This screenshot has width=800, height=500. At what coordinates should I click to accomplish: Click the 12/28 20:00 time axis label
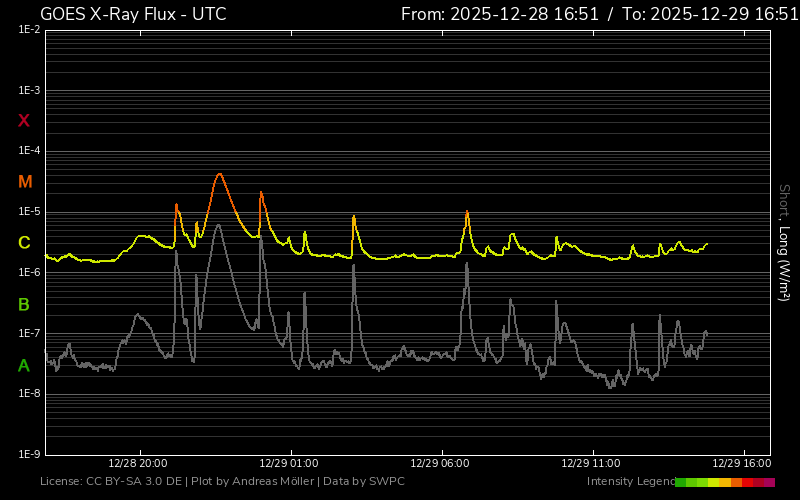[138, 464]
